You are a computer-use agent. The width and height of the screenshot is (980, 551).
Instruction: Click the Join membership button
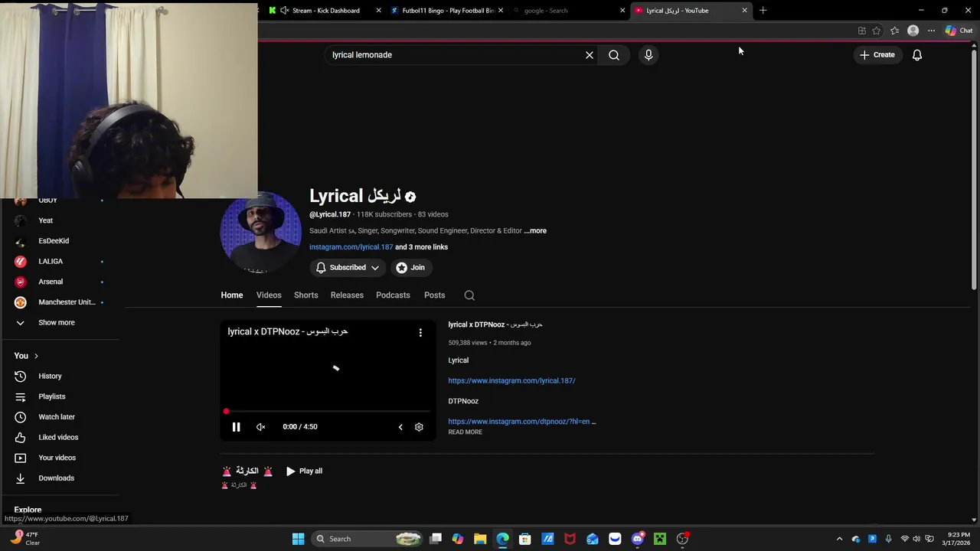coord(410,268)
